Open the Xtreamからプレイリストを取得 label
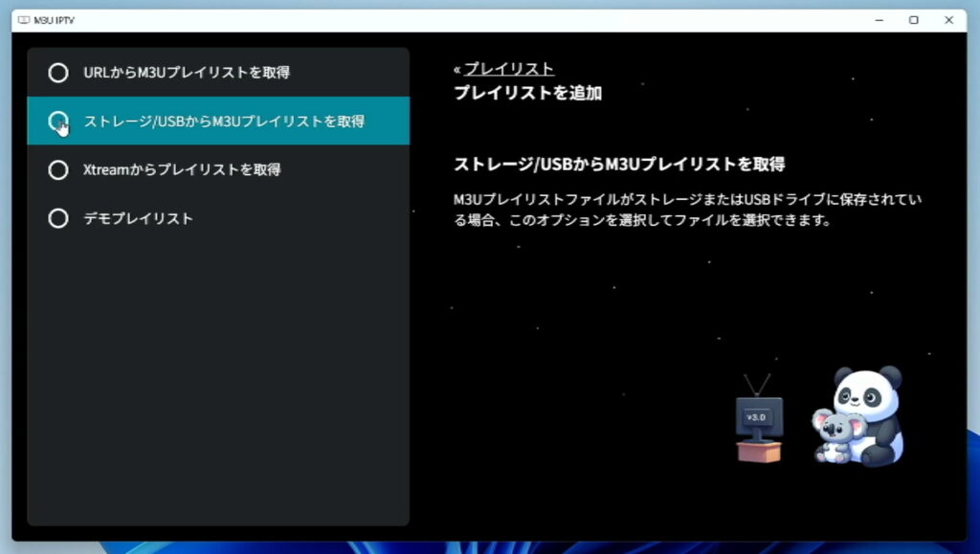The height and width of the screenshot is (554, 980). (x=182, y=170)
